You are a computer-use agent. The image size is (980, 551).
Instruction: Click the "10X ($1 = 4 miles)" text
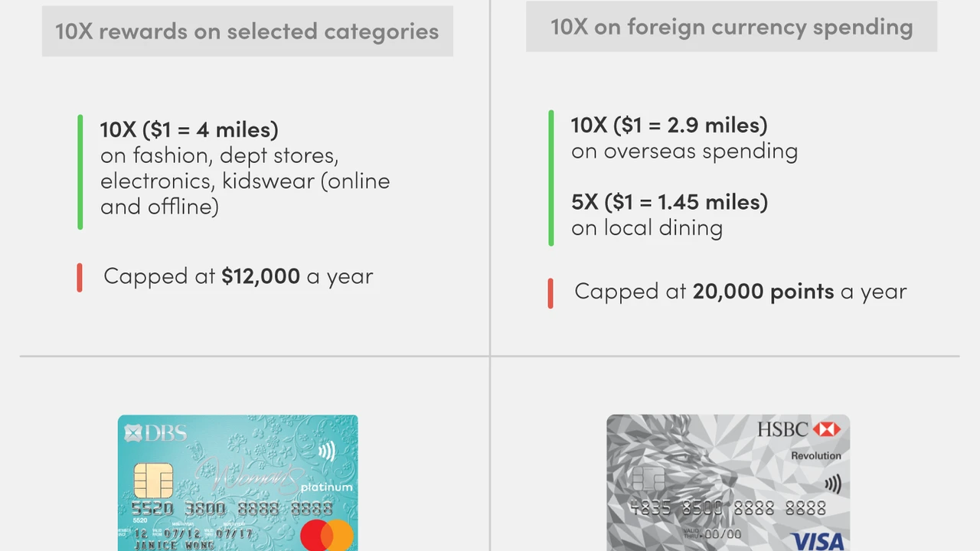189,129
